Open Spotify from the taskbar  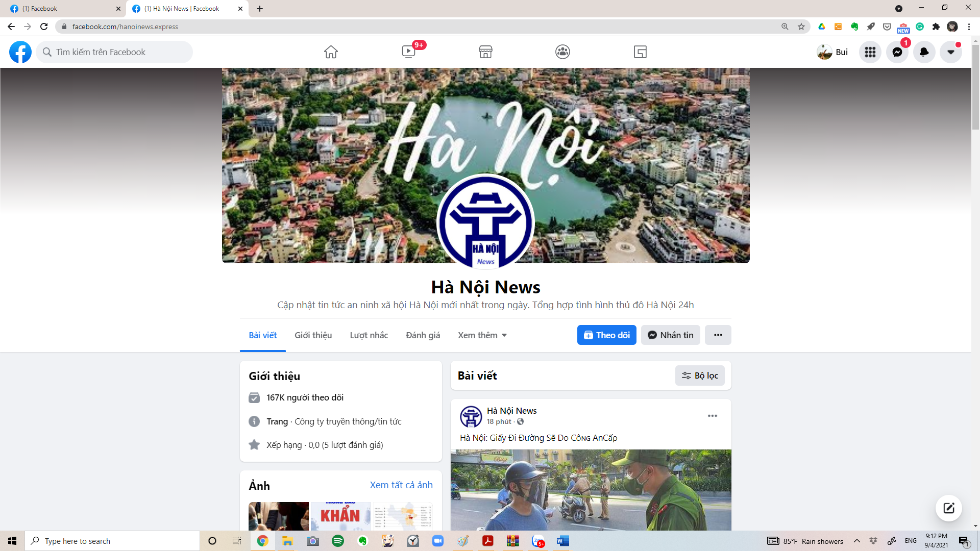click(338, 541)
